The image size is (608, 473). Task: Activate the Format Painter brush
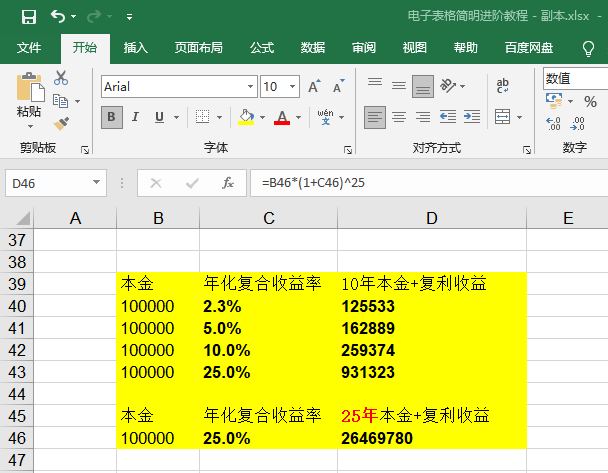tap(61, 124)
